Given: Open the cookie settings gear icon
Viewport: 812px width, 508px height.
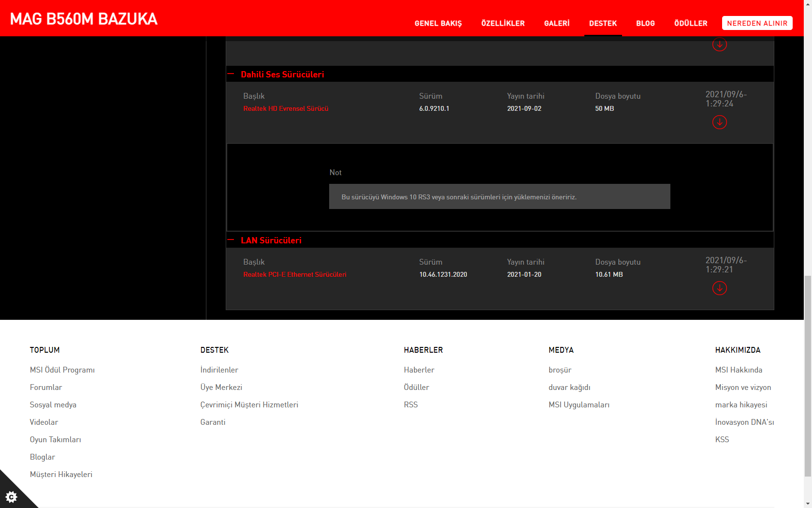Looking at the screenshot, I should pyautogui.click(x=11, y=496).
